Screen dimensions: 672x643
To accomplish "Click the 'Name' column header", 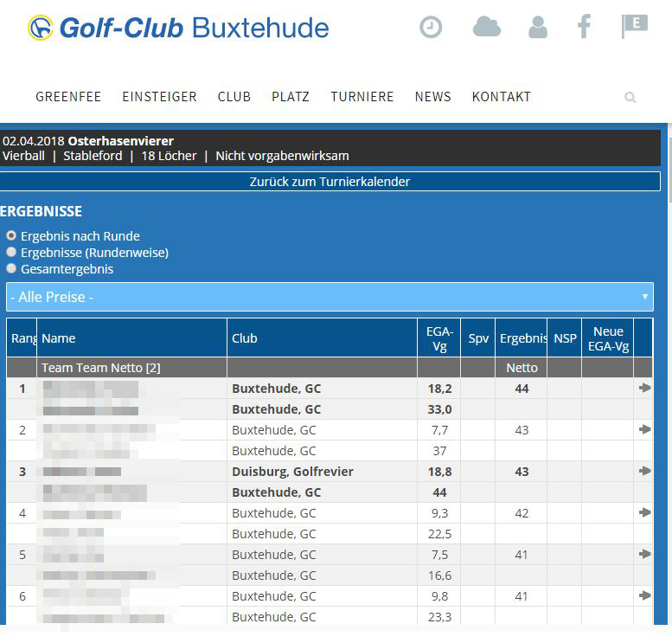I will point(132,338).
